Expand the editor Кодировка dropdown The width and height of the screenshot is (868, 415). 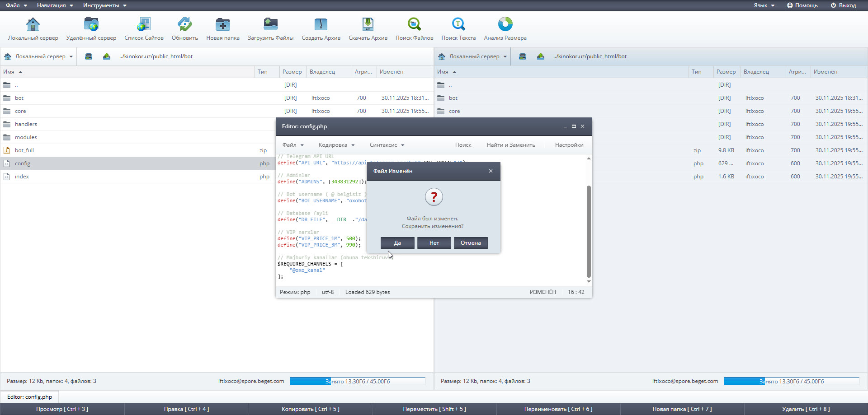[x=336, y=145]
